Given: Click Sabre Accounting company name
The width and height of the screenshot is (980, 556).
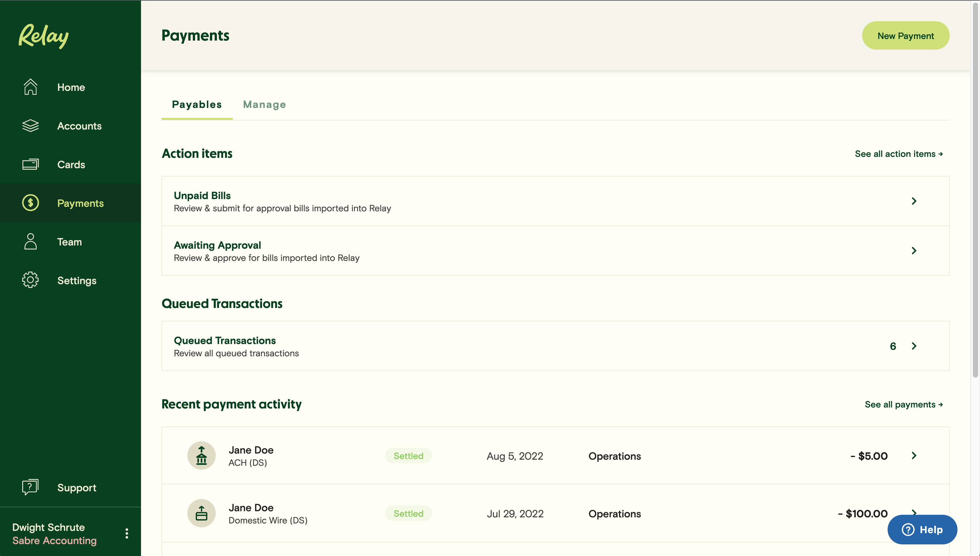Looking at the screenshot, I should coord(55,540).
